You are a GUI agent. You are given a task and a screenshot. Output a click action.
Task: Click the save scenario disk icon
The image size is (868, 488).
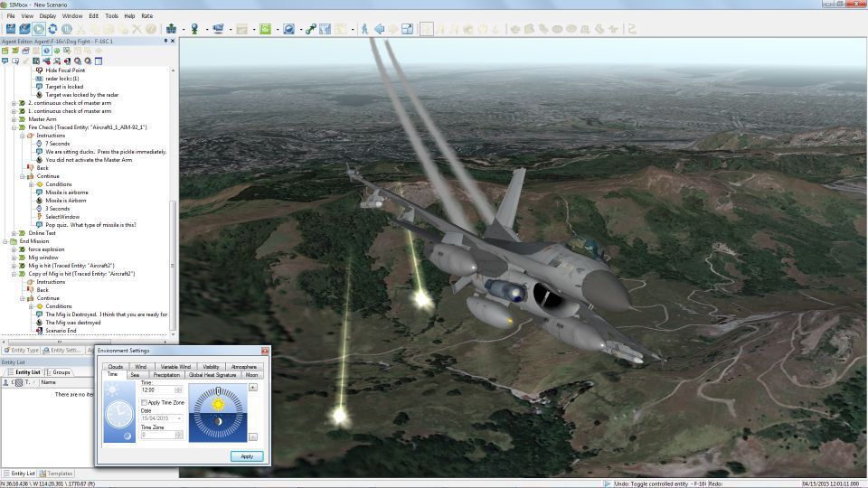click(x=11, y=29)
